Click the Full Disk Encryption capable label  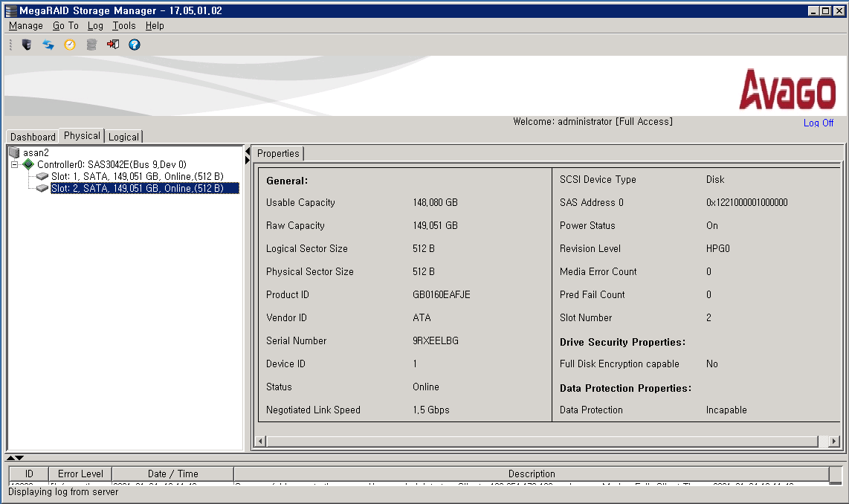coord(619,364)
